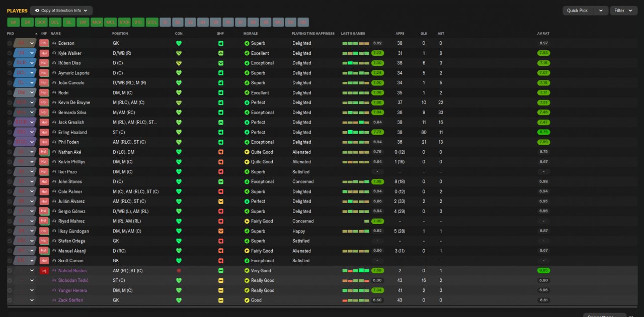
Task: Open Jack Grealish's player name link
Action: pos(71,123)
